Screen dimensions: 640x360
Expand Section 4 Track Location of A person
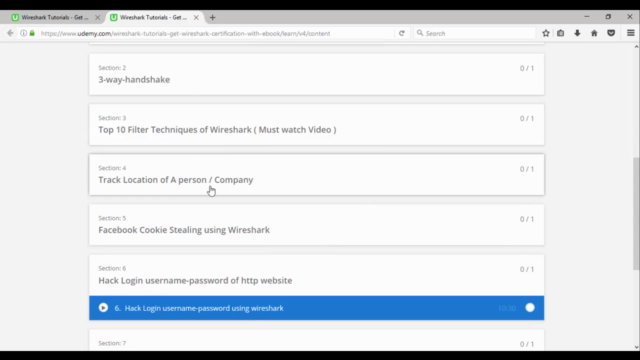tap(317, 175)
